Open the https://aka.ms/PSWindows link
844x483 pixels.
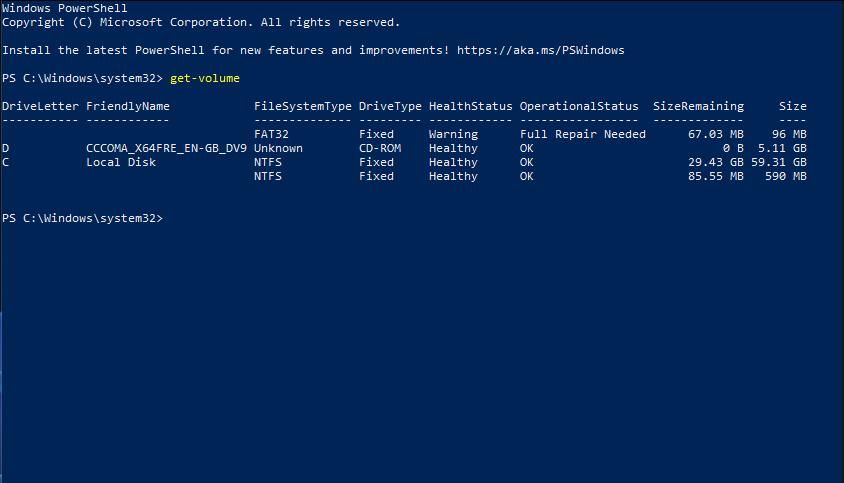pyautogui.click(x=543, y=50)
